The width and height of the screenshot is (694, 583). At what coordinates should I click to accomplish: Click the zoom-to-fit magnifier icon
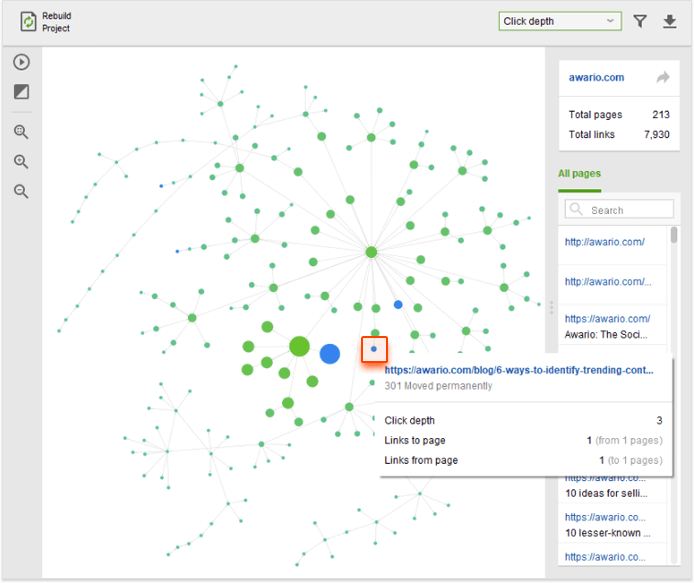(21, 132)
